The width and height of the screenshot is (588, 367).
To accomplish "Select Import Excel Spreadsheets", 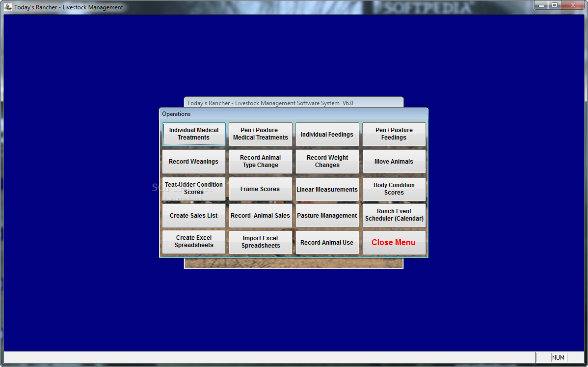I will [x=260, y=242].
